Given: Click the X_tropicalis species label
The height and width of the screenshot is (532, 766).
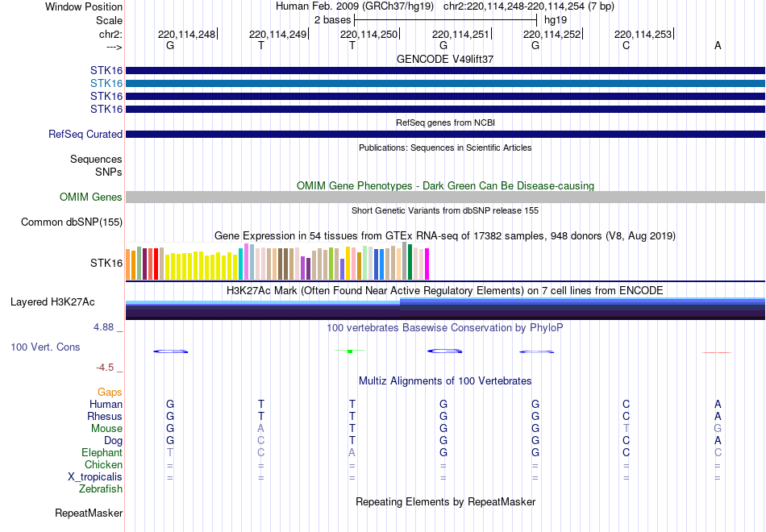Looking at the screenshot, I should pyautogui.click(x=95, y=477).
